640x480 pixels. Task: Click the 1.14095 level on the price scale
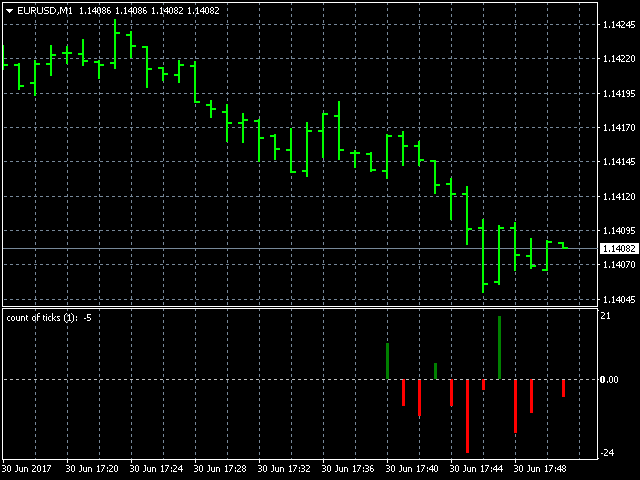click(619, 231)
